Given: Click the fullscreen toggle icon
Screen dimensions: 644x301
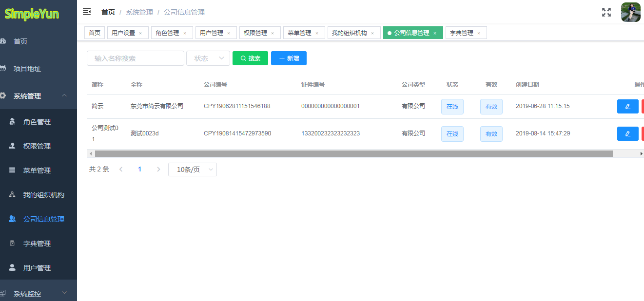Looking at the screenshot, I should click(606, 12).
